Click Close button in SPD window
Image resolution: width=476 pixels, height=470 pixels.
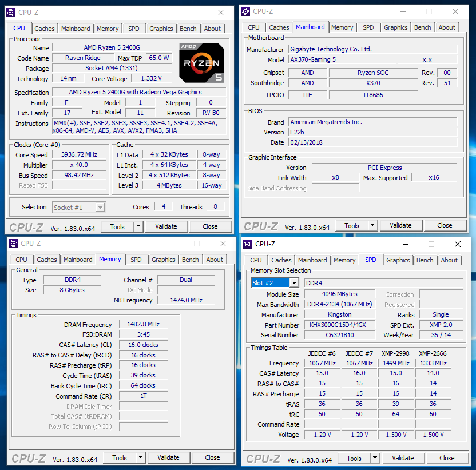pyautogui.click(x=447, y=458)
